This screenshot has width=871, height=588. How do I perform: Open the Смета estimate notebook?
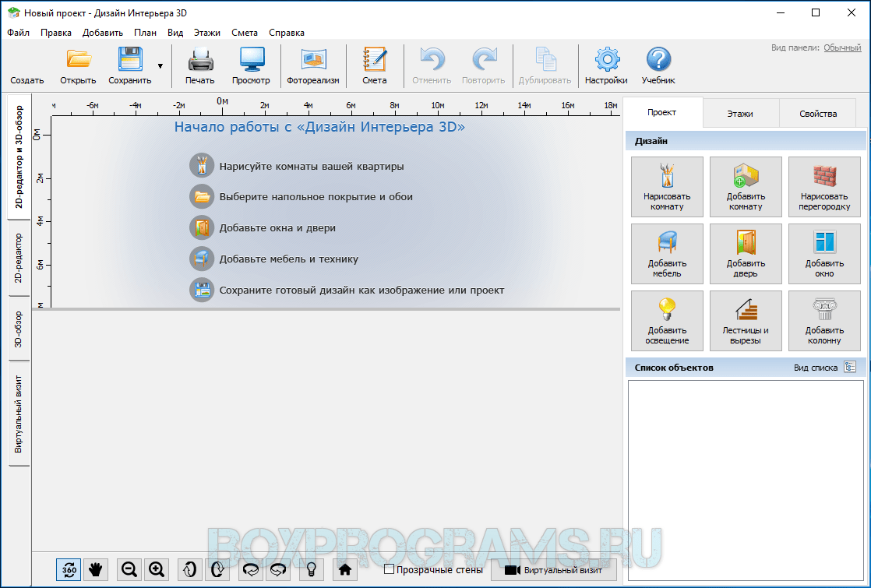pos(375,66)
